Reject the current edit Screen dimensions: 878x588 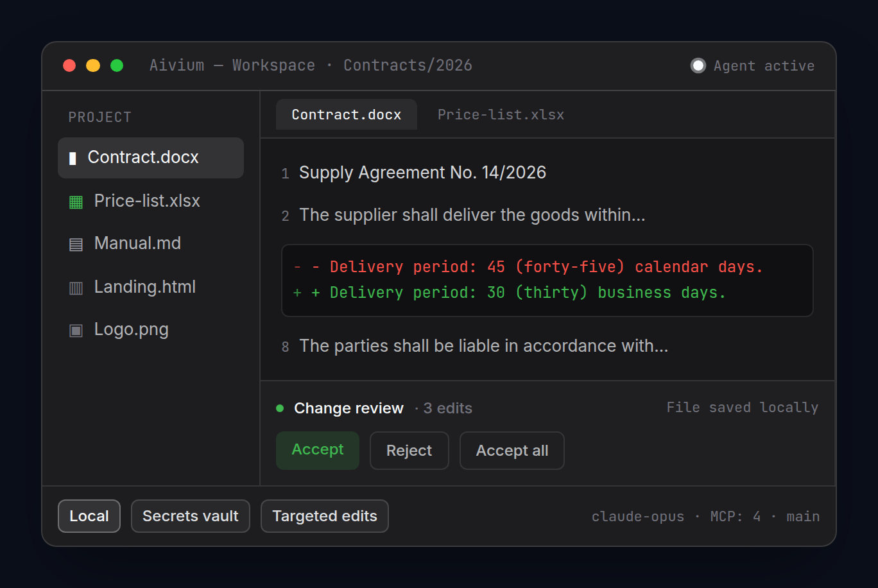pyautogui.click(x=409, y=451)
